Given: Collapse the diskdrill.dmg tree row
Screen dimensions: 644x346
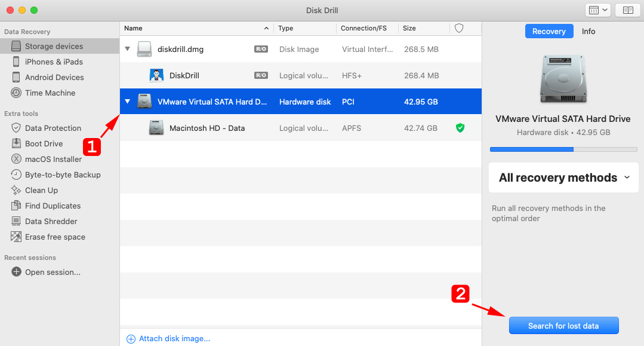Looking at the screenshot, I should pyautogui.click(x=128, y=49).
